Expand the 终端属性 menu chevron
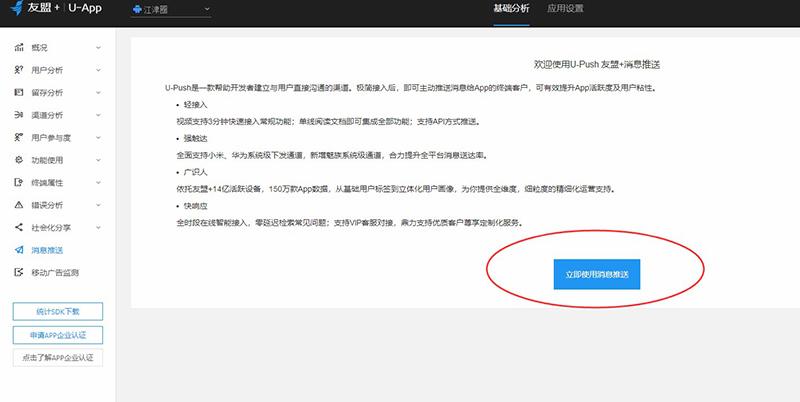Viewport: 800px width, 402px height. [x=98, y=182]
